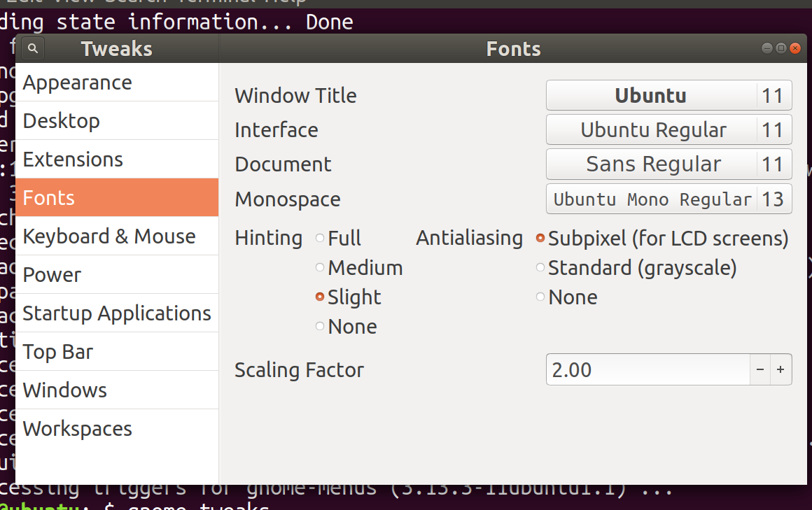Screen dimensions: 812x510
Task: Open Monospace font chooser button
Action: (668, 199)
